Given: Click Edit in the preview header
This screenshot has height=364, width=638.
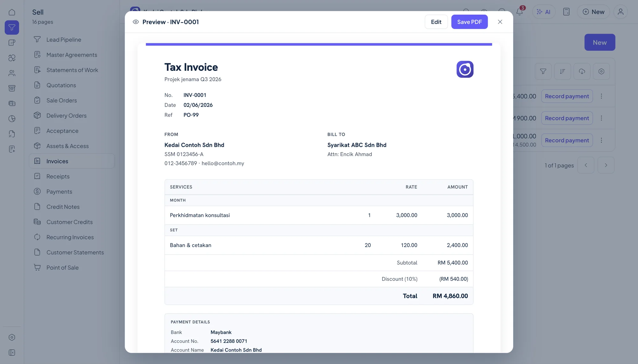Looking at the screenshot, I should pyautogui.click(x=436, y=22).
